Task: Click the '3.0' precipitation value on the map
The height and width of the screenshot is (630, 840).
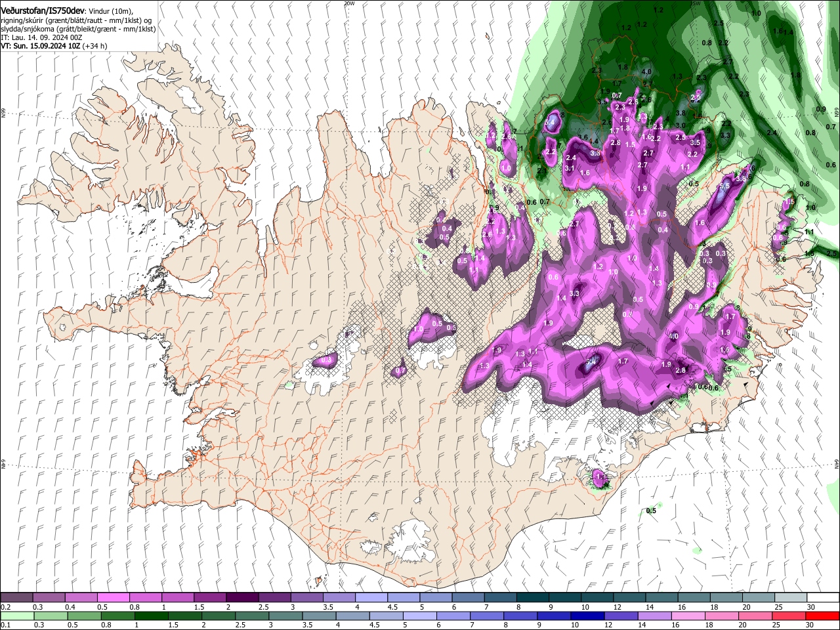Action: [x=681, y=125]
